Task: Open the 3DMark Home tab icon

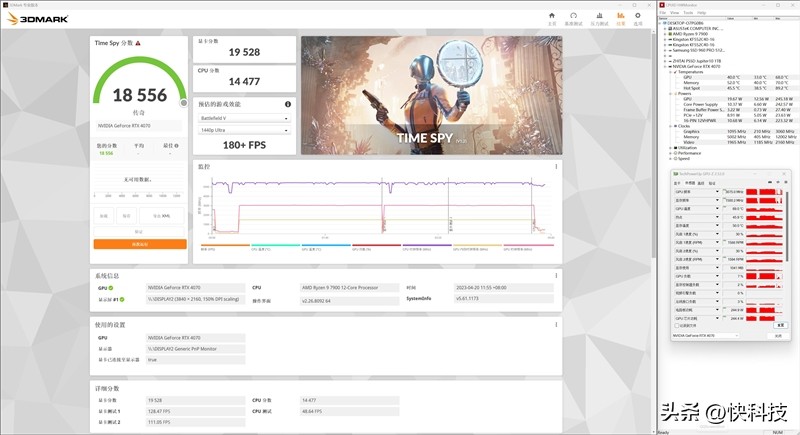Action: pos(552,16)
